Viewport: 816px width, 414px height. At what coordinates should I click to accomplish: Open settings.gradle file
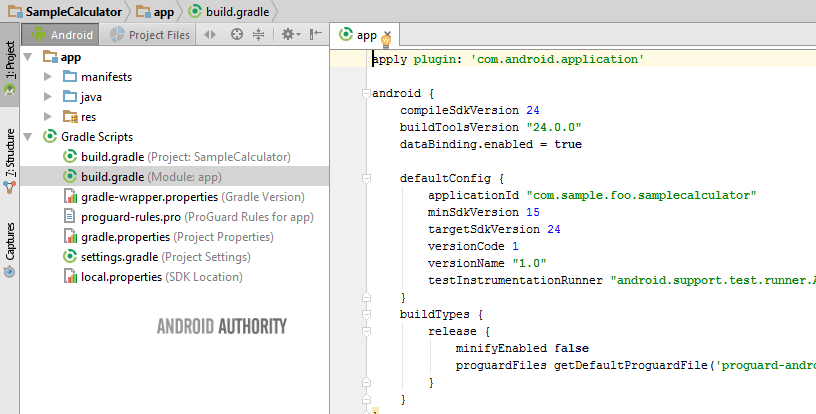[x=157, y=257]
